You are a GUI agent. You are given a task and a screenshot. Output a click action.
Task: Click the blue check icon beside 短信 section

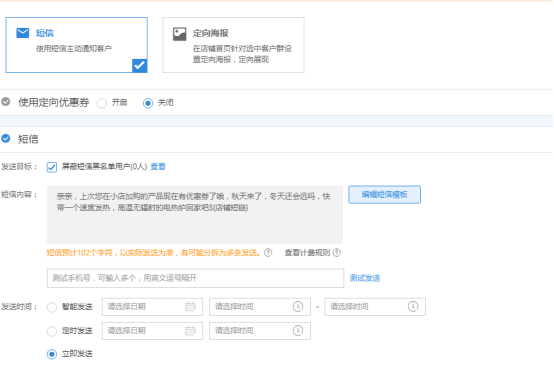coord(6,138)
